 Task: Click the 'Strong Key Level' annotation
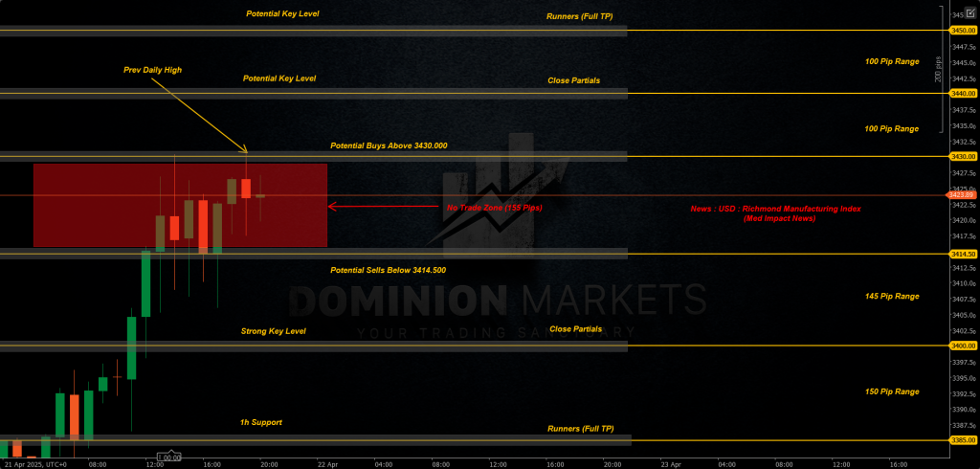[274, 331]
